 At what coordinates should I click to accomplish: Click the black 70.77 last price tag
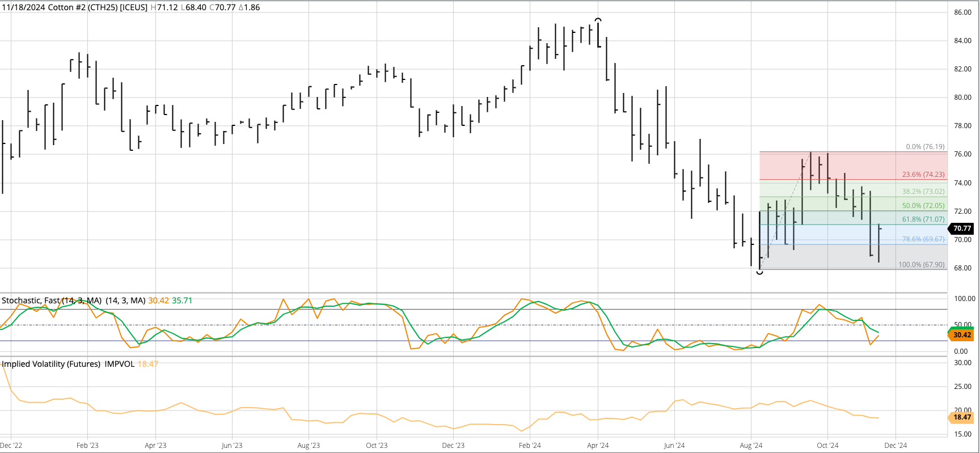962,228
